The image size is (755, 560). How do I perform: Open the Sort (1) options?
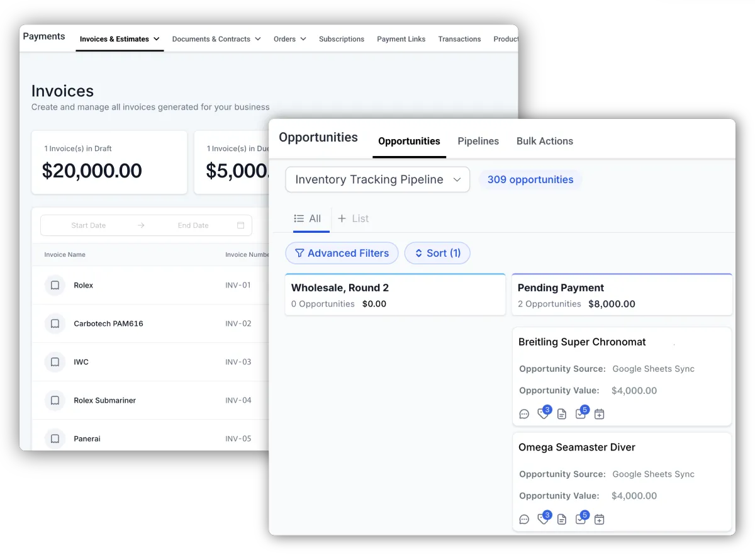coord(437,253)
